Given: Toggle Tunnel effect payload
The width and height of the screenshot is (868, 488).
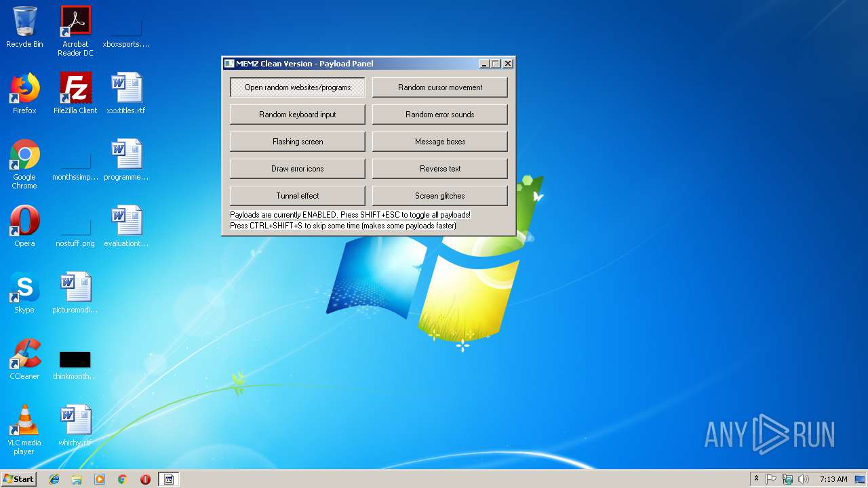Looking at the screenshot, I should [298, 196].
